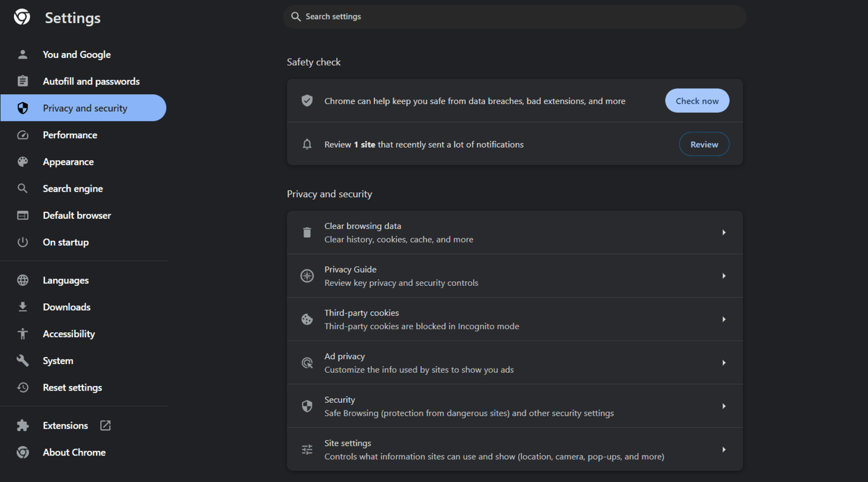Go to Languages settings
The image size is (868, 482).
pos(83,280)
